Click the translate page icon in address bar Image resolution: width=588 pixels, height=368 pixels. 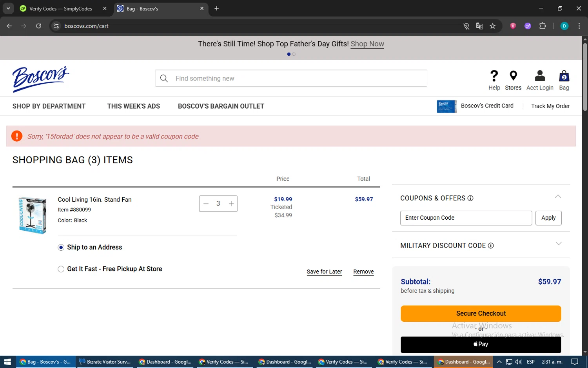point(479,26)
